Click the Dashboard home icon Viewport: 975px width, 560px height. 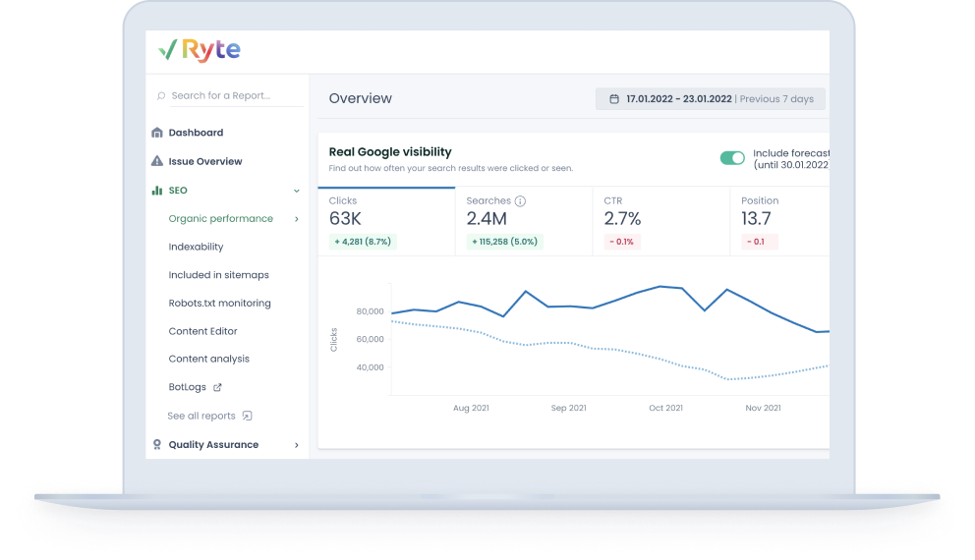click(157, 133)
